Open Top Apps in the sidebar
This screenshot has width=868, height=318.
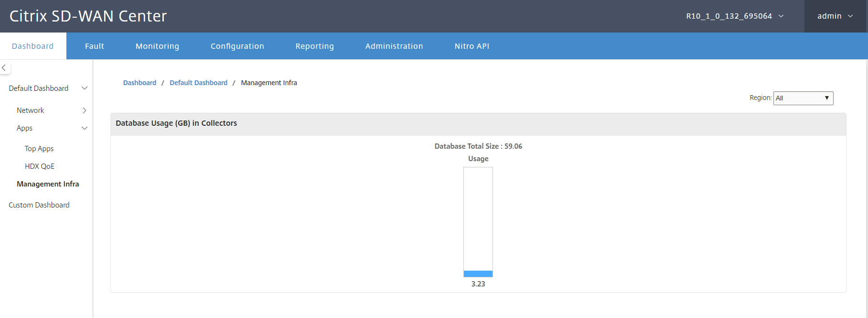point(39,149)
